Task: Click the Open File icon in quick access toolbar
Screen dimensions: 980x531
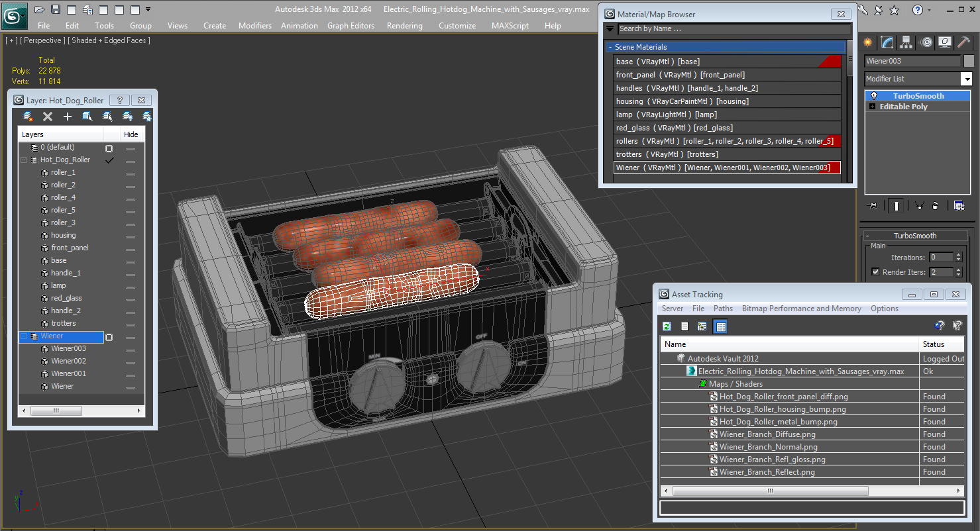Action: pyautogui.click(x=39, y=9)
